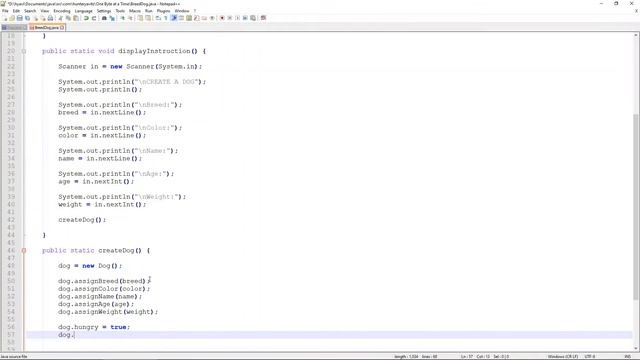Toggle synchronize horizontal scrolling
The image size is (640, 360).
pyautogui.click(x=148, y=18)
